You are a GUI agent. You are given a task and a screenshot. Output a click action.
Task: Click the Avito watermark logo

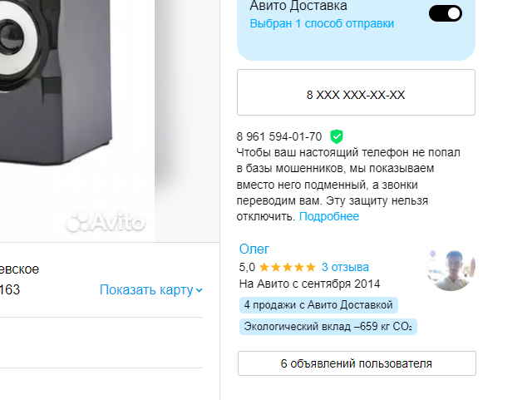coord(106,222)
